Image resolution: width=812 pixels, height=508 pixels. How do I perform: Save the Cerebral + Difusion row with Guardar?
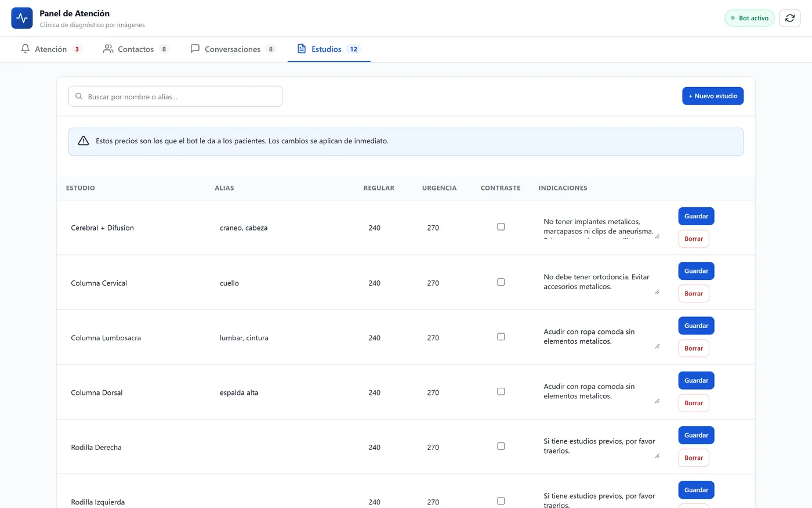(696, 216)
